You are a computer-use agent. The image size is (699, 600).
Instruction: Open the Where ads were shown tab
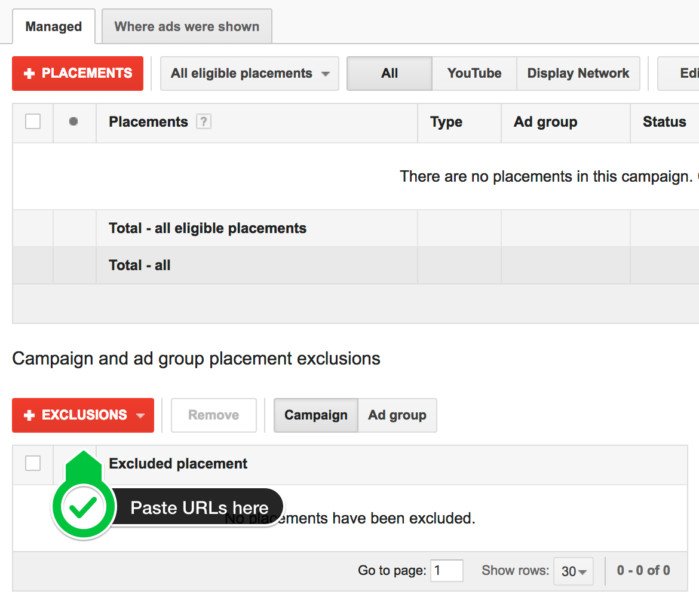pos(187,26)
